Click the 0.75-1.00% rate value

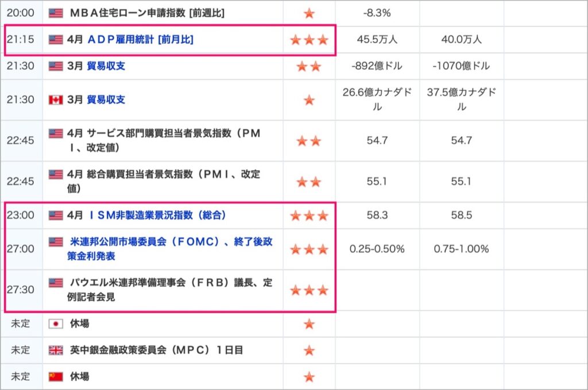pos(461,249)
